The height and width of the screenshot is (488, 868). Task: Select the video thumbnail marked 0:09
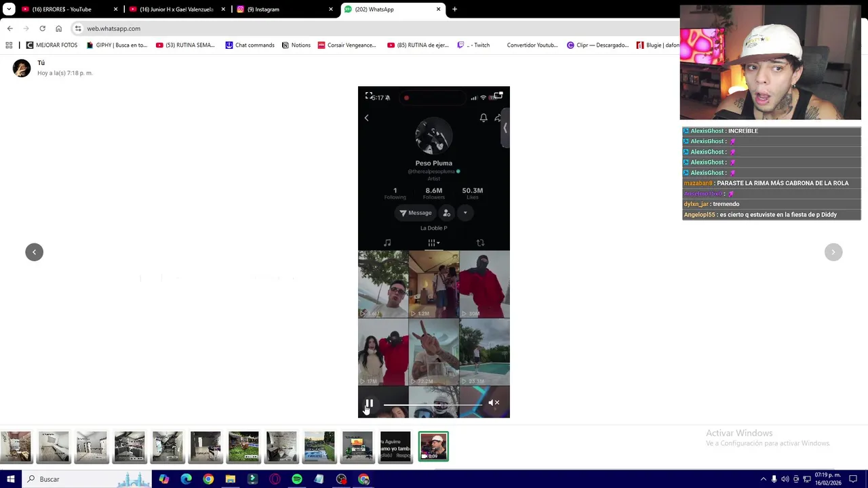click(433, 447)
